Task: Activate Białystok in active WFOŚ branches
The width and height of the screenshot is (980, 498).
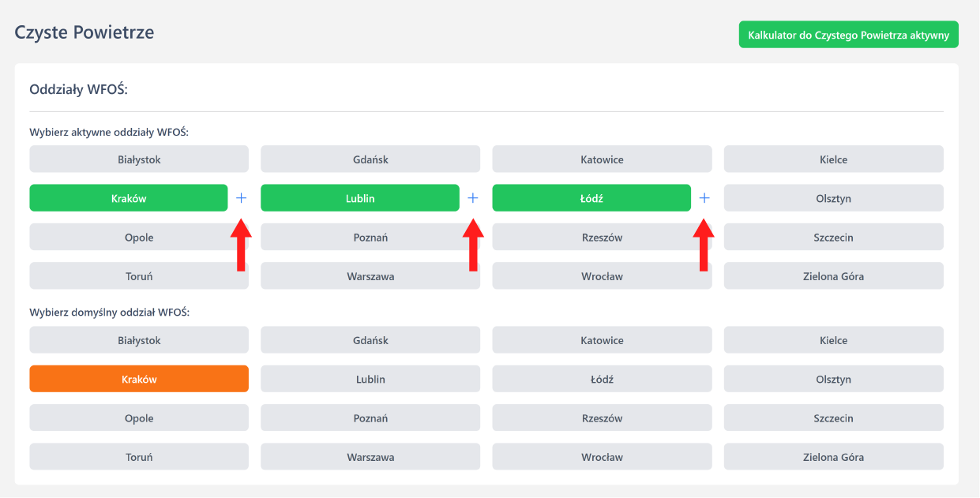Action: click(139, 159)
